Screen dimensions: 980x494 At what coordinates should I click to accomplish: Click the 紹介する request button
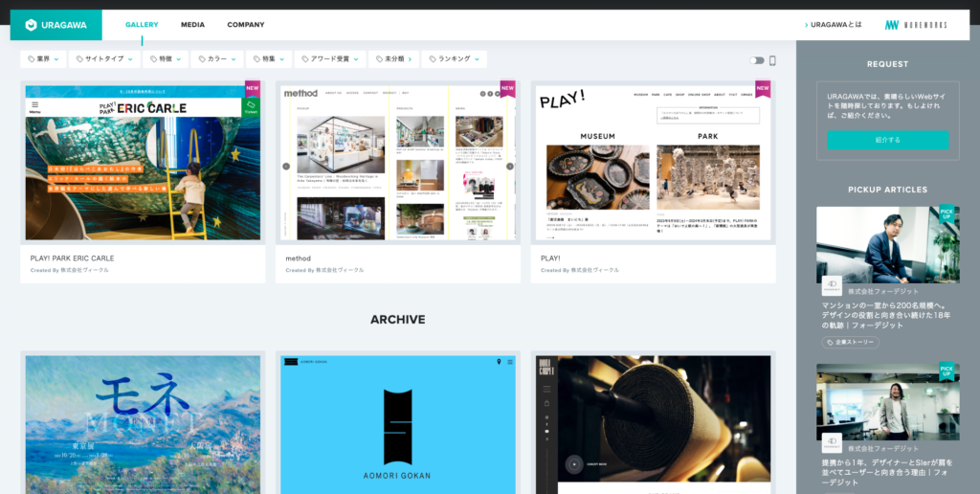887,140
